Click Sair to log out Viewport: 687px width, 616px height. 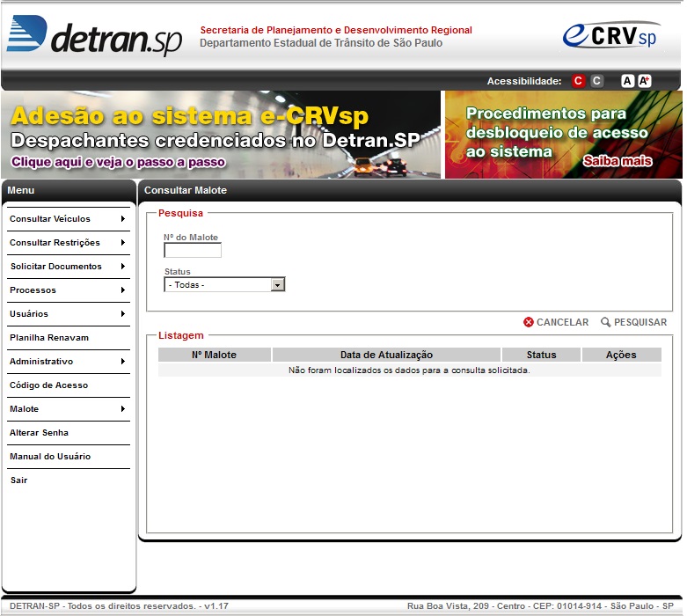[18, 480]
